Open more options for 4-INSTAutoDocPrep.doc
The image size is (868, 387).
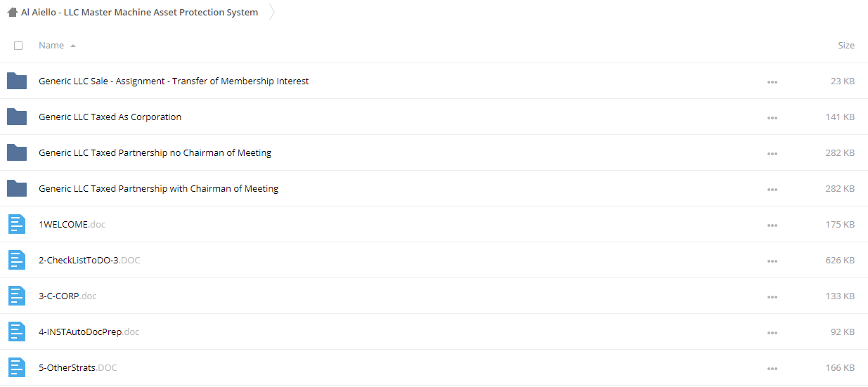pyautogui.click(x=772, y=332)
